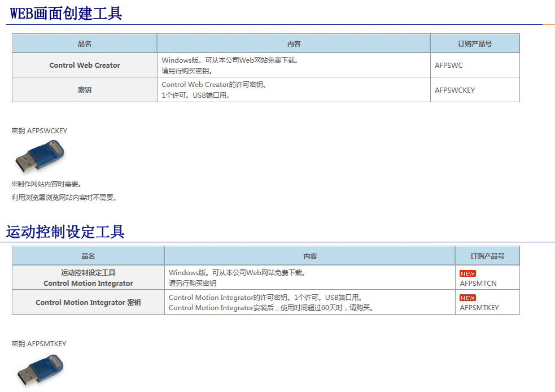Click the 品名 header in second table
The height and width of the screenshot is (392, 555).
tap(88, 256)
